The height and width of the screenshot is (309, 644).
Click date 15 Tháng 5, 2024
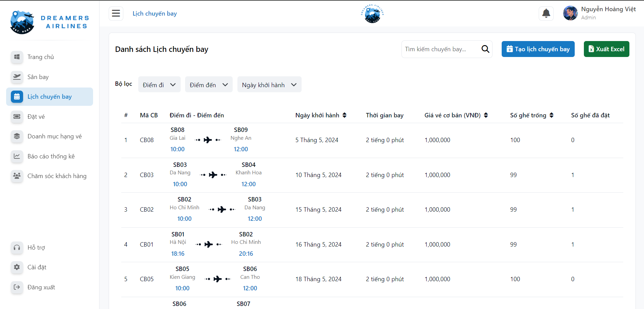(319, 210)
